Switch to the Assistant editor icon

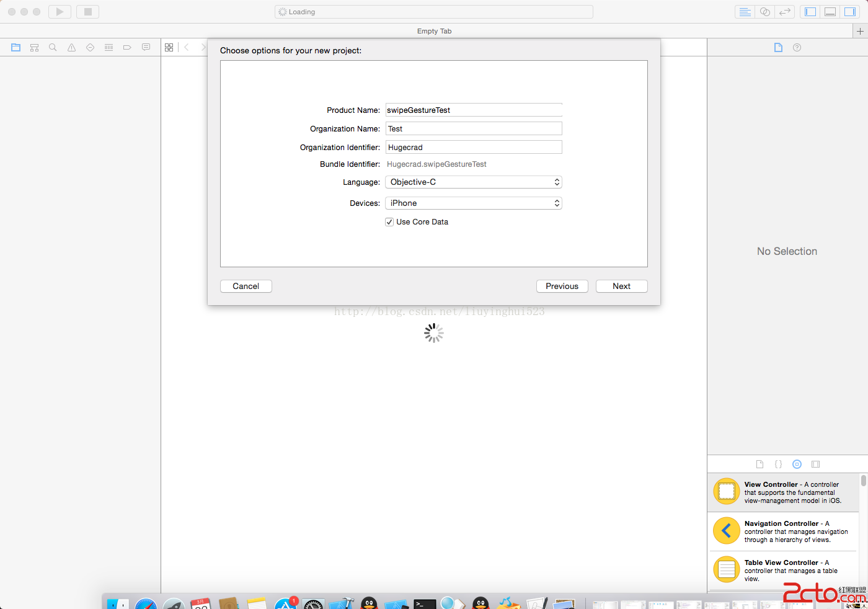coord(765,12)
